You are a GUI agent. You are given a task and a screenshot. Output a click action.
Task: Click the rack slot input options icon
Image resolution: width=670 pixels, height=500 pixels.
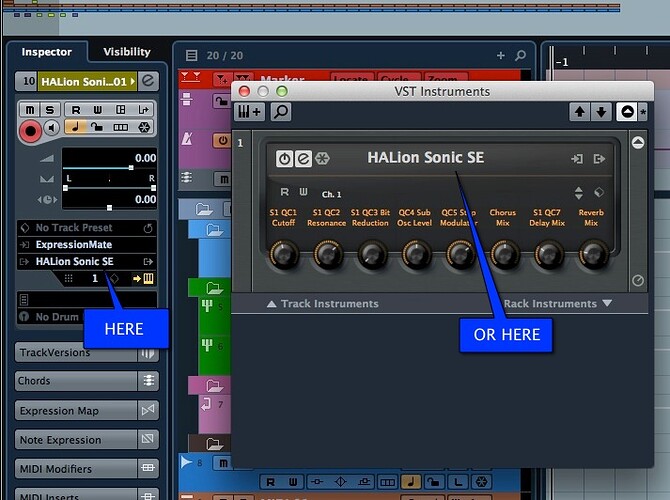[x=577, y=159]
